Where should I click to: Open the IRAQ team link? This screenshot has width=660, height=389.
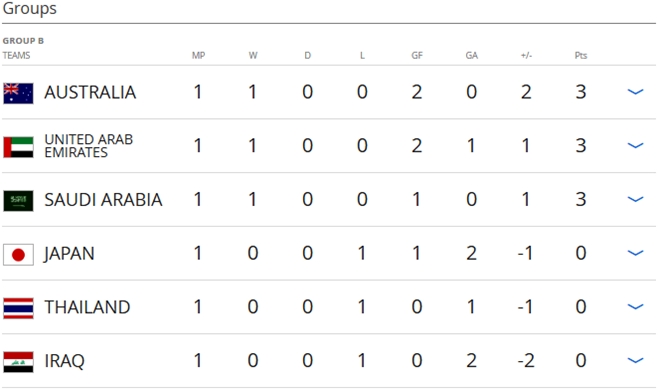(64, 361)
